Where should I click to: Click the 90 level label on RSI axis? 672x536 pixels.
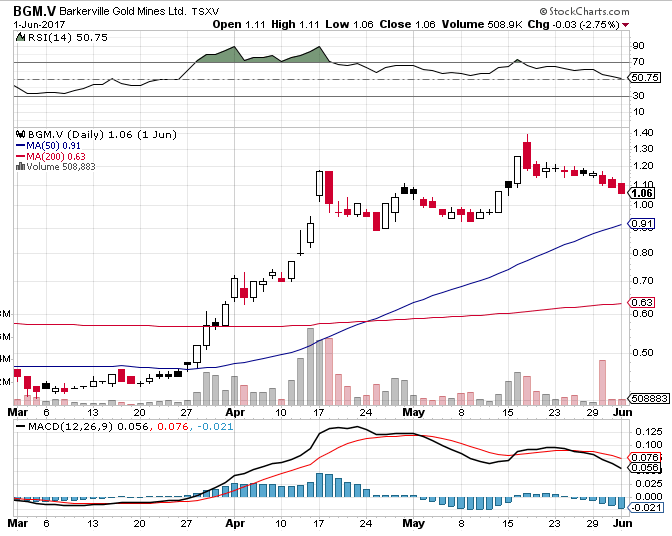click(x=638, y=46)
